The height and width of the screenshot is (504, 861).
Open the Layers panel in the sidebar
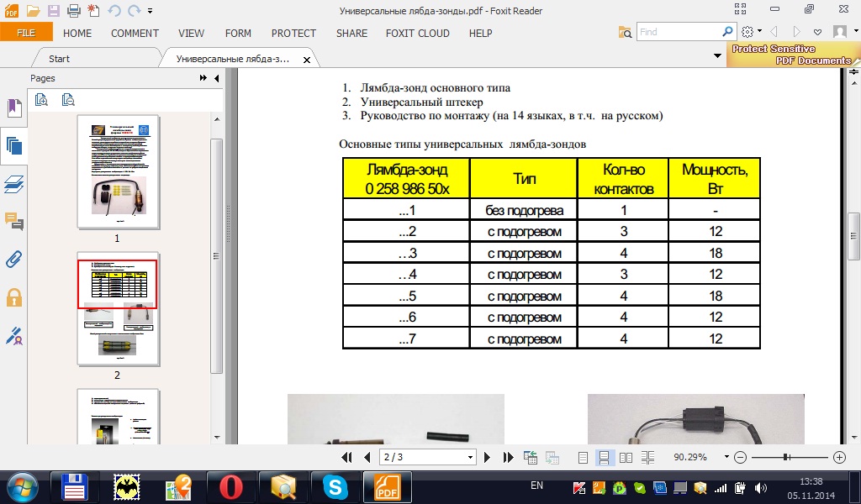point(13,185)
